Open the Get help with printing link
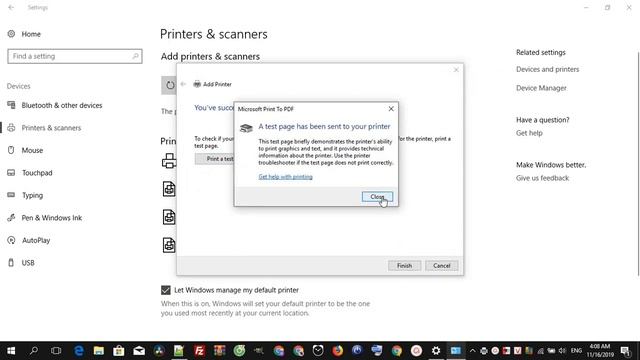Screen dimensions: 640x360 click(285, 177)
